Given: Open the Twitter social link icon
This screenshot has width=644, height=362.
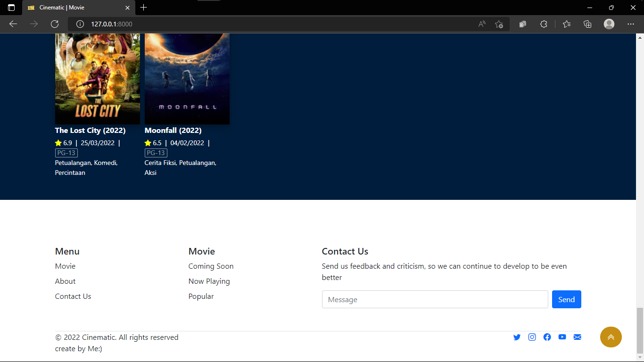Looking at the screenshot, I should pos(517,337).
